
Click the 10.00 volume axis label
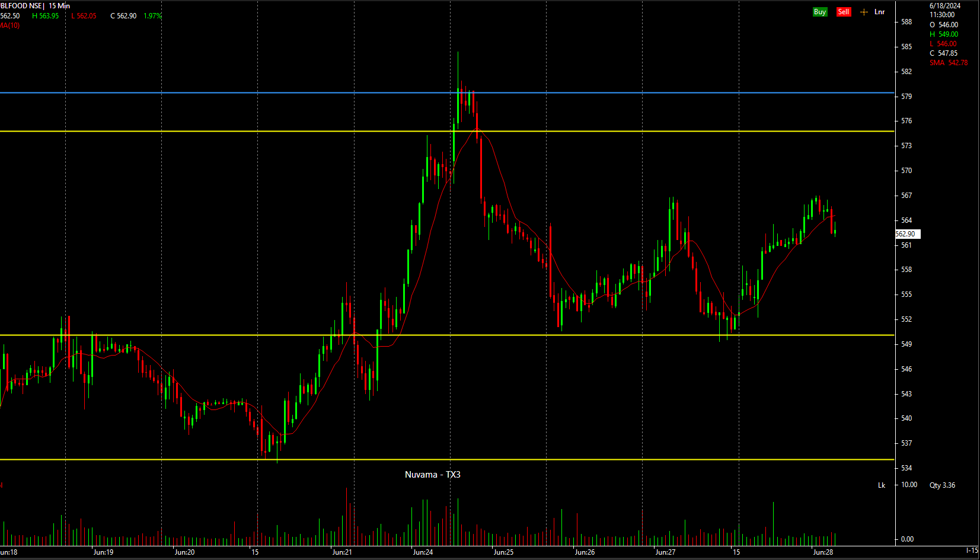tap(909, 485)
